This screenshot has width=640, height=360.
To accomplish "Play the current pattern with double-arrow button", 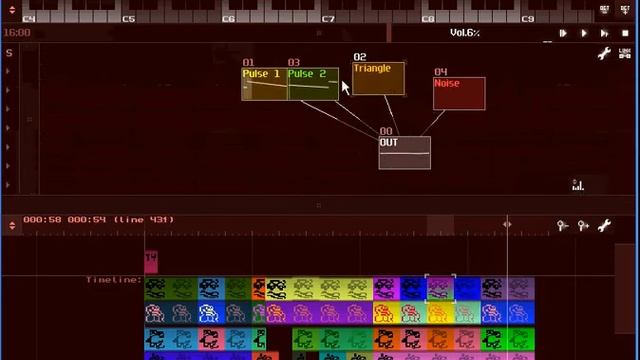I will point(604,33).
